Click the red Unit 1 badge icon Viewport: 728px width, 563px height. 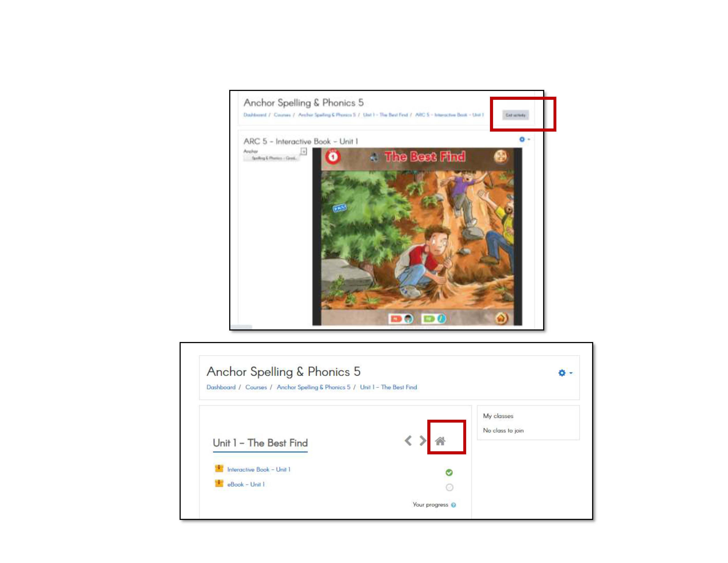(333, 157)
